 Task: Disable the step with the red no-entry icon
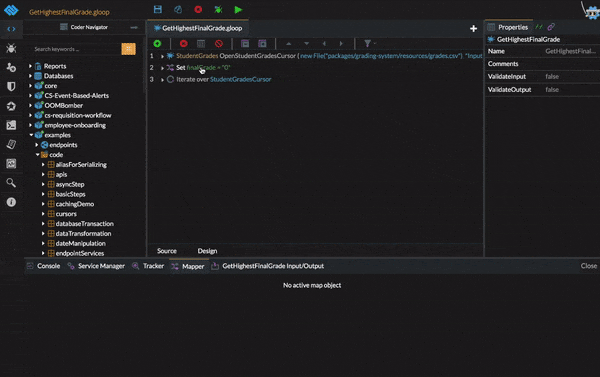pyautogui.click(x=219, y=44)
